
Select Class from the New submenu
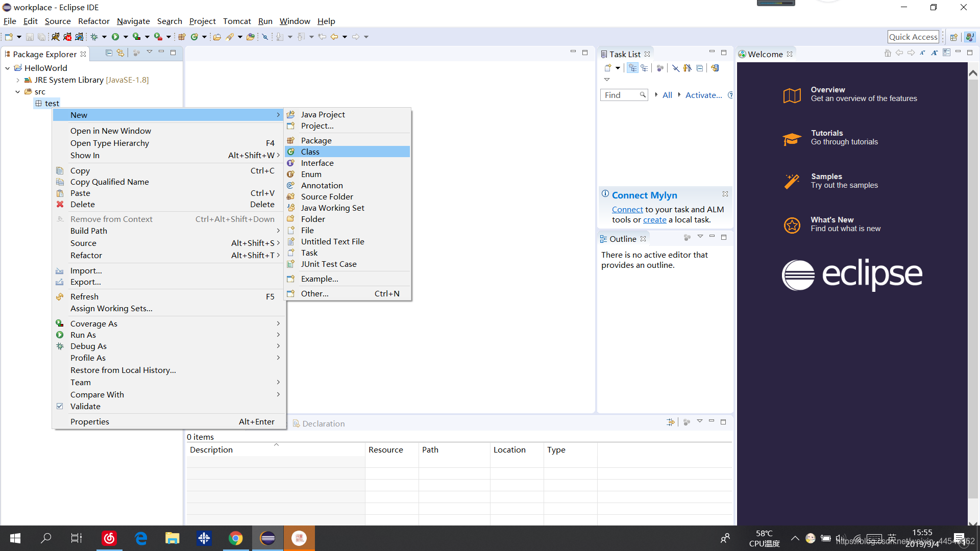click(x=310, y=152)
